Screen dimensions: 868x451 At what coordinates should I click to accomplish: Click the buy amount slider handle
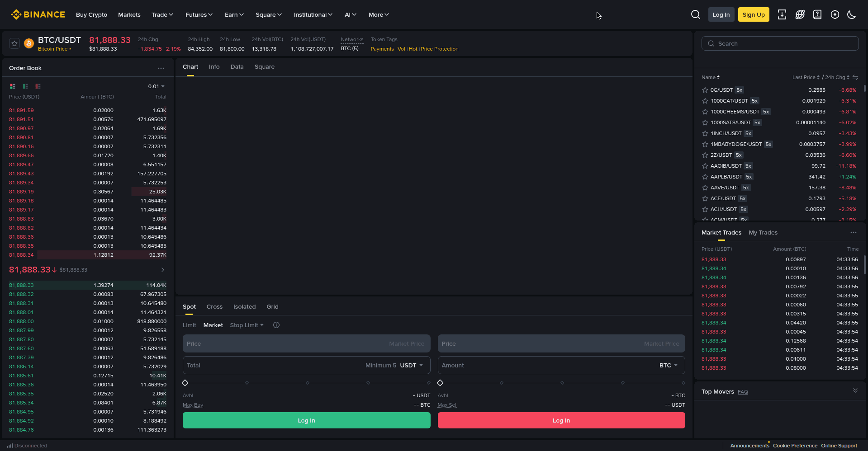coord(185,383)
